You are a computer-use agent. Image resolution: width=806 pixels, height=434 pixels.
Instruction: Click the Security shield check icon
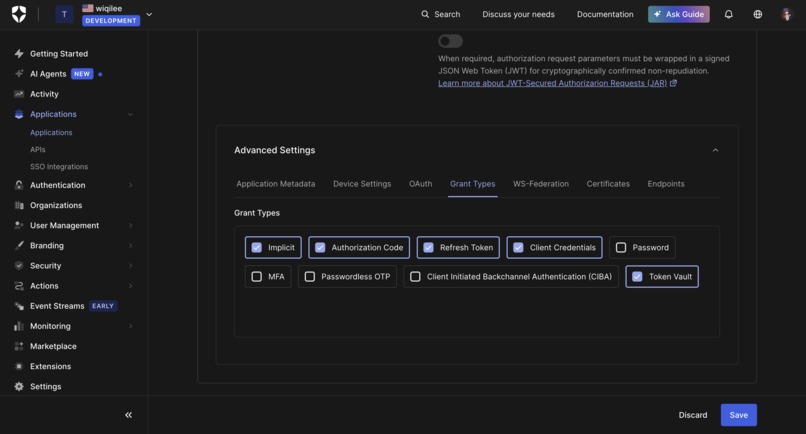pos(19,265)
